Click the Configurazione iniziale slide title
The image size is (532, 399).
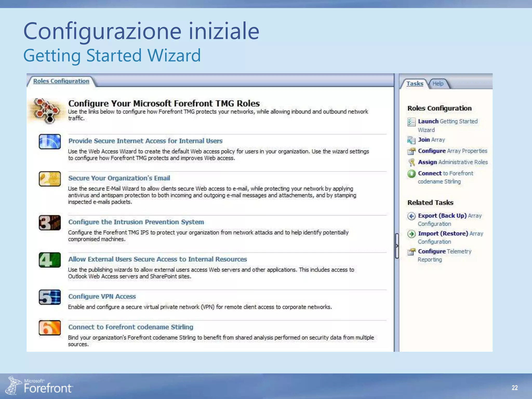click(x=141, y=31)
